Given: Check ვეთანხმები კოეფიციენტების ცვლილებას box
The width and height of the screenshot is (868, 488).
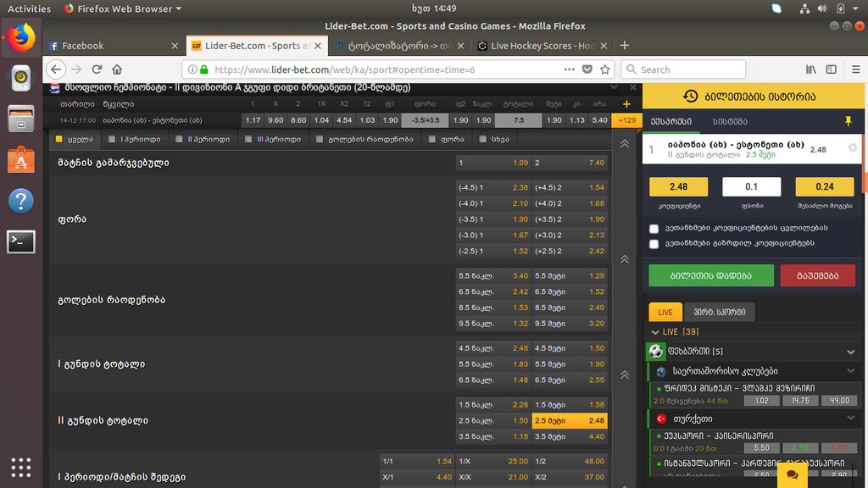Looking at the screenshot, I should (654, 229).
